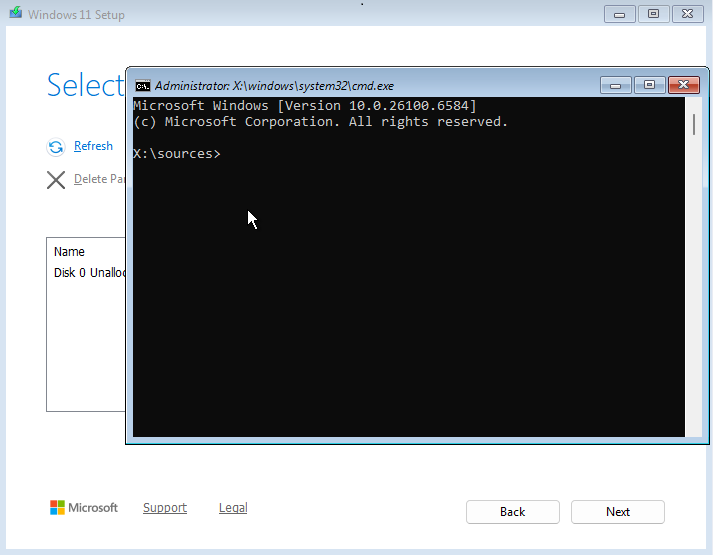Image resolution: width=713 pixels, height=555 pixels.
Task: Minimize the Windows 11 Setup window
Action: (x=619, y=14)
